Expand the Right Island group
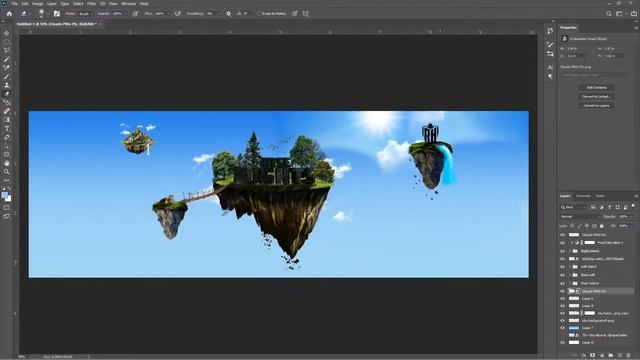Image resolution: width=640 pixels, height=360 pixels. click(570, 251)
